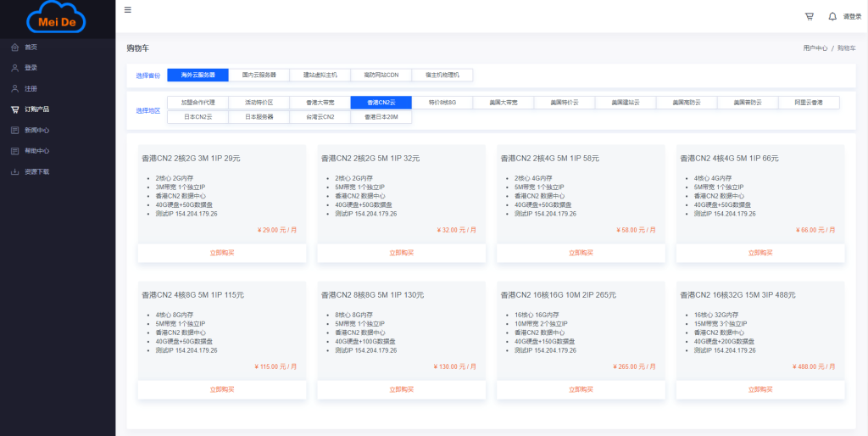Select the 阿里云香港 region tab
Image resolution: width=868 pixels, height=436 pixels.
[808, 103]
